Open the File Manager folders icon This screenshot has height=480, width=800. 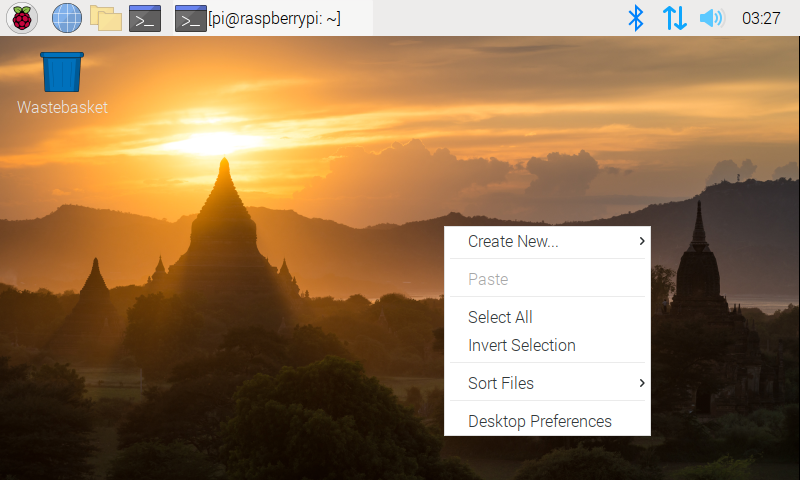(x=105, y=17)
